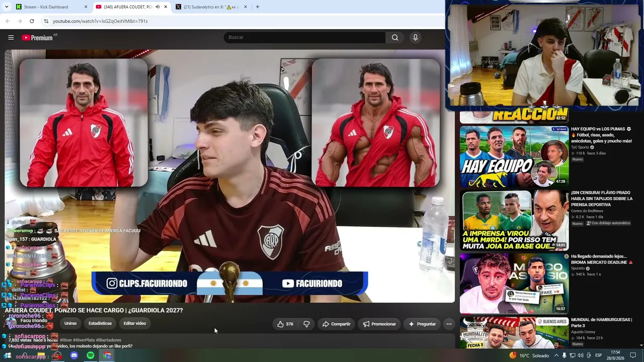Open the Chrome taskbar icon
The image size is (644, 362).
[x=108, y=355]
